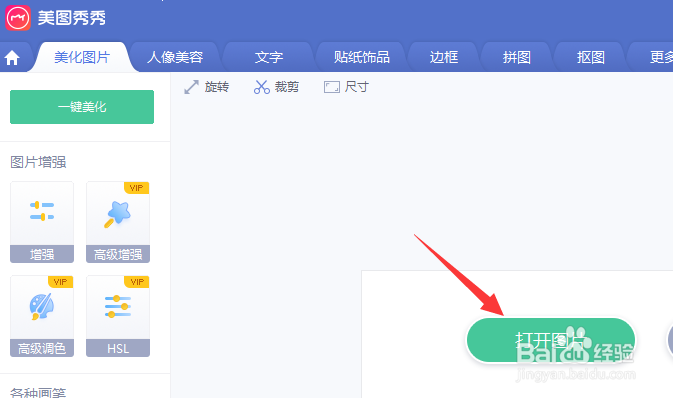673x398 pixels.
Task: Switch to the 边框 tab
Action: click(444, 57)
